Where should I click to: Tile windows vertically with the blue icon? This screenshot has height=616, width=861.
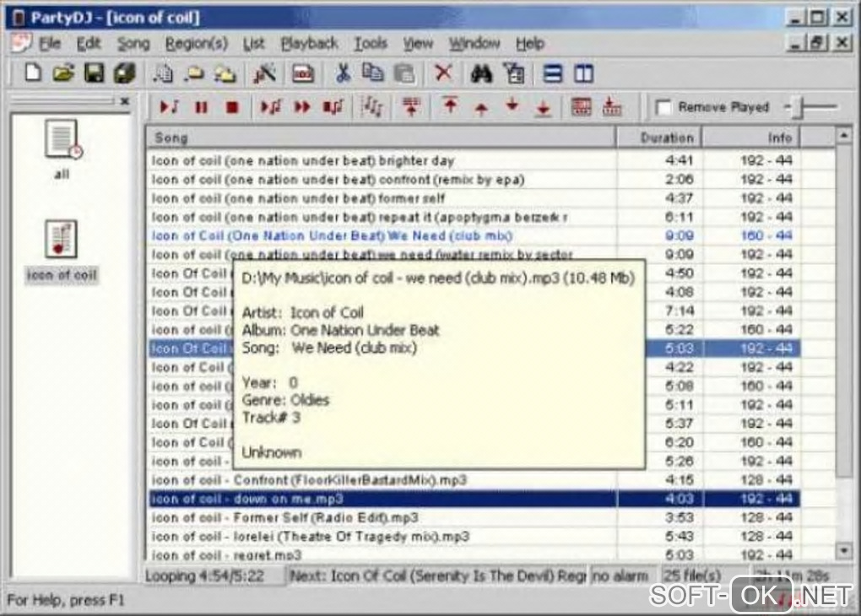click(583, 73)
